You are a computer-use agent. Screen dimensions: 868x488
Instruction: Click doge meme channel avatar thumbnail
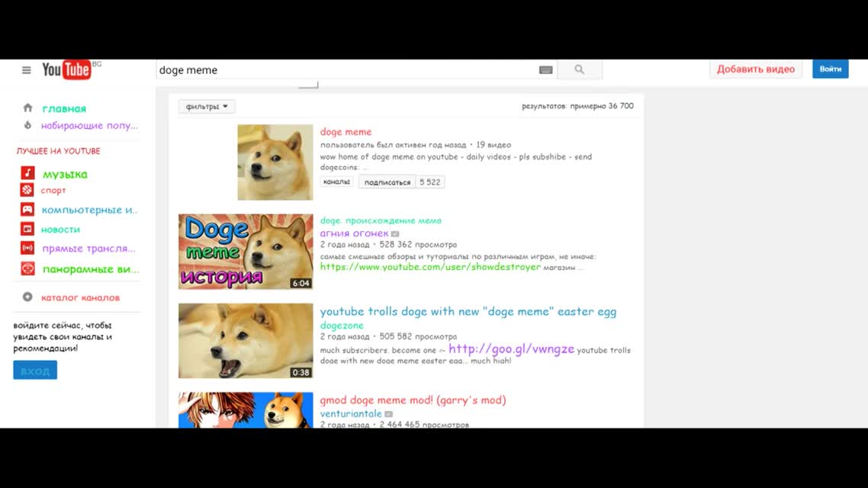pyautogui.click(x=275, y=162)
